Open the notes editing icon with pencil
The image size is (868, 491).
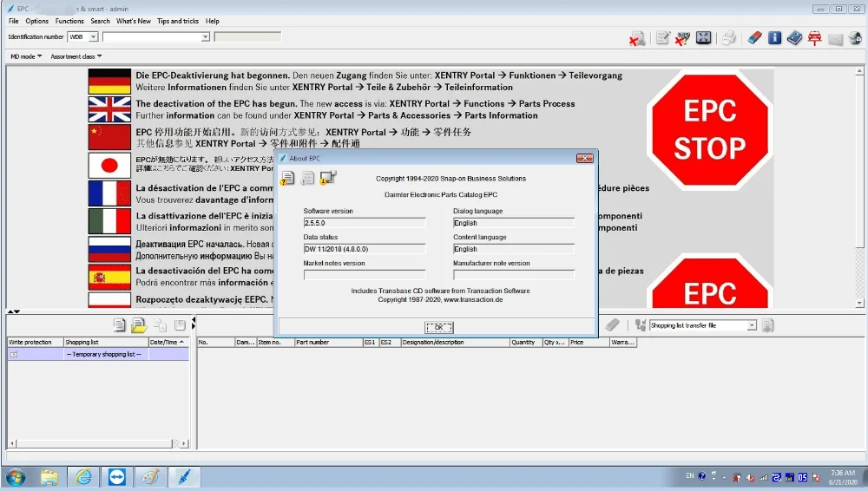coord(662,37)
